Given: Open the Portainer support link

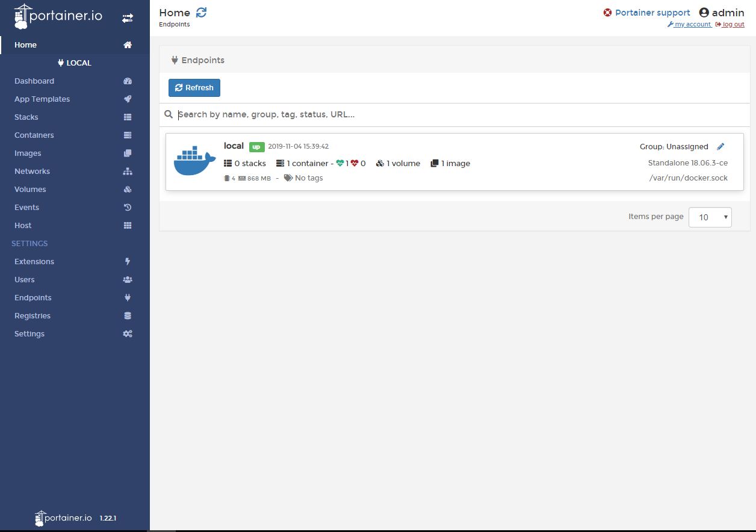Looking at the screenshot, I should [x=652, y=13].
